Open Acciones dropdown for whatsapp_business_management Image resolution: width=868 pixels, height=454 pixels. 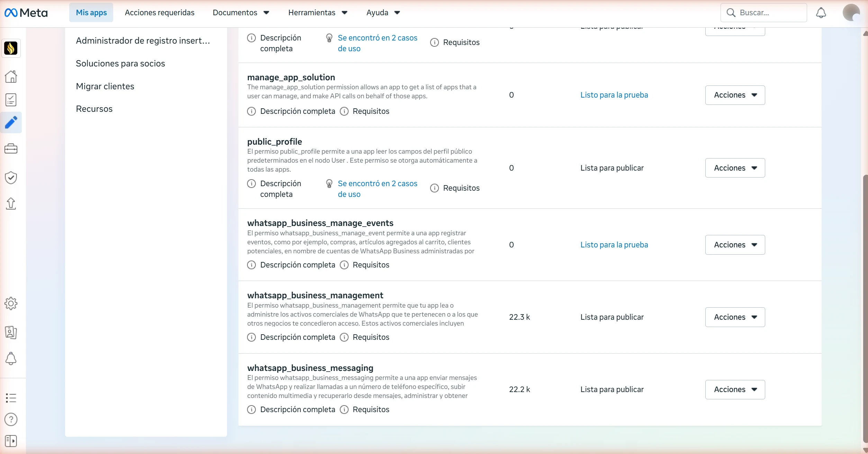pyautogui.click(x=735, y=317)
